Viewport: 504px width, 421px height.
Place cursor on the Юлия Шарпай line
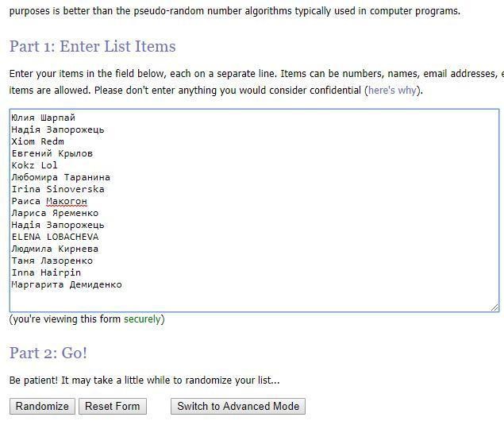click(43, 118)
